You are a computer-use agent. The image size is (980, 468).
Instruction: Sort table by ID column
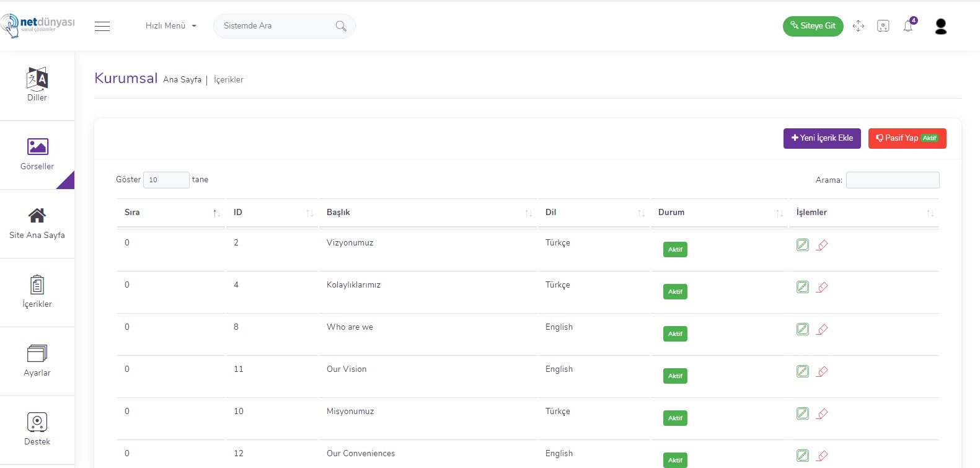point(272,212)
